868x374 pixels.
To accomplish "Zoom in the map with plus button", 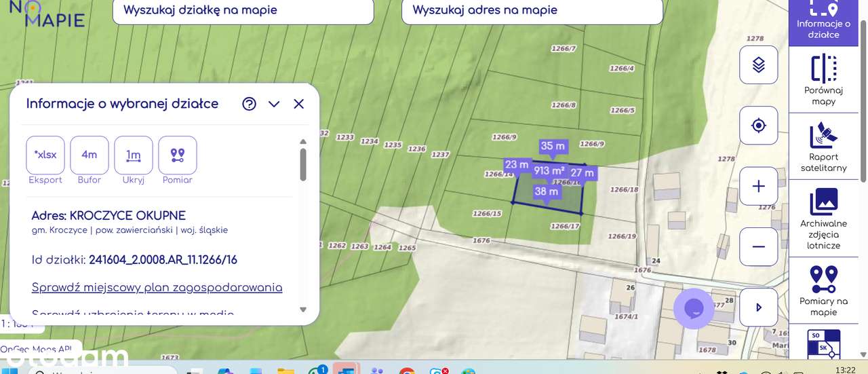I will click(x=758, y=186).
